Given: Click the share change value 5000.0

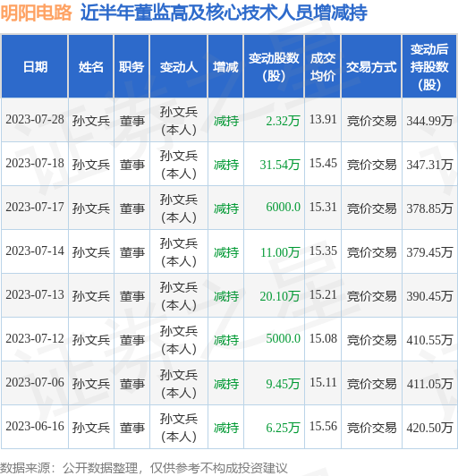Looking at the screenshot, I should (284, 338).
